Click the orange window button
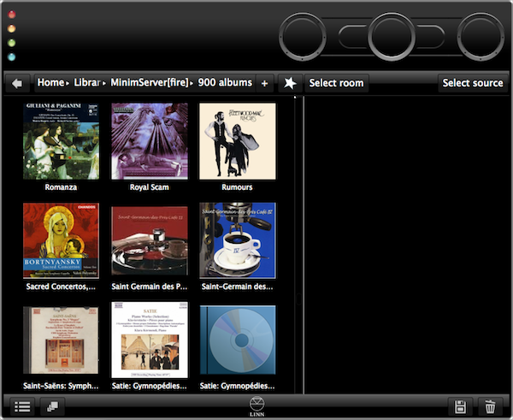The height and width of the screenshot is (420, 513). (x=12, y=29)
